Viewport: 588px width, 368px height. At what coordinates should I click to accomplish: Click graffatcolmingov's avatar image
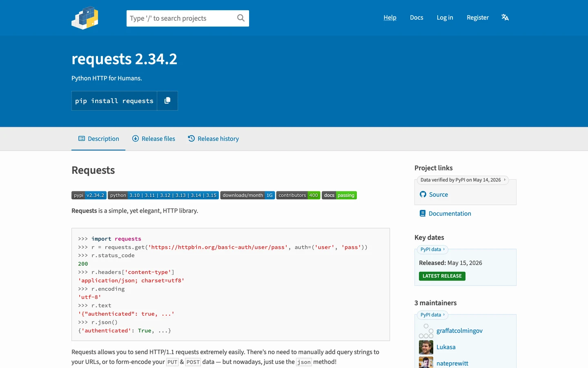[426, 331]
